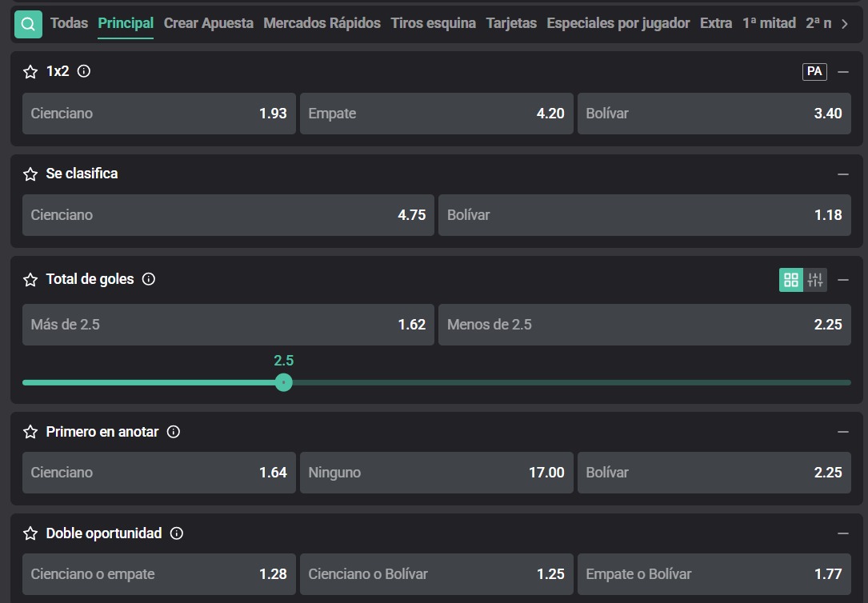The image size is (868, 603).
Task: Show info for Total de goles
Action: coord(148,279)
